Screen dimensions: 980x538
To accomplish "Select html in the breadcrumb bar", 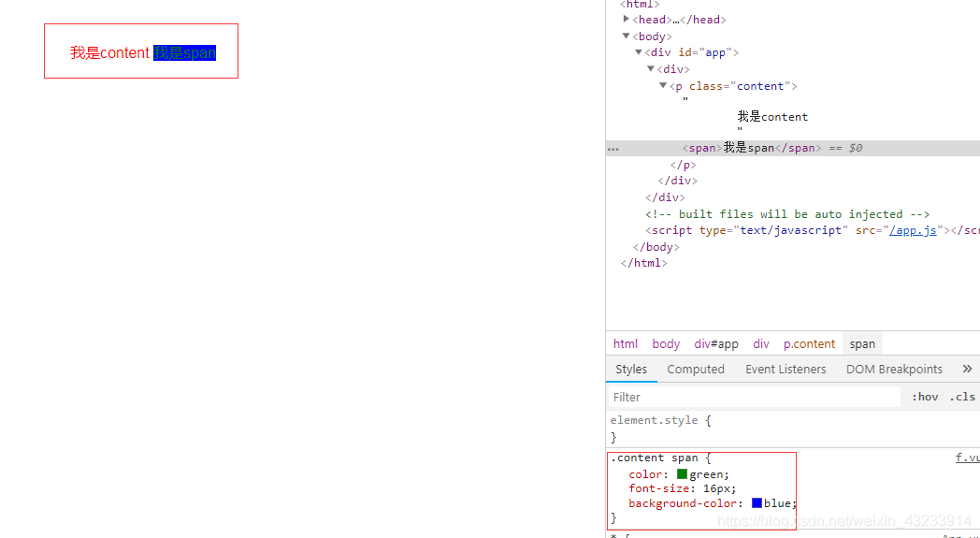I will click(626, 344).
